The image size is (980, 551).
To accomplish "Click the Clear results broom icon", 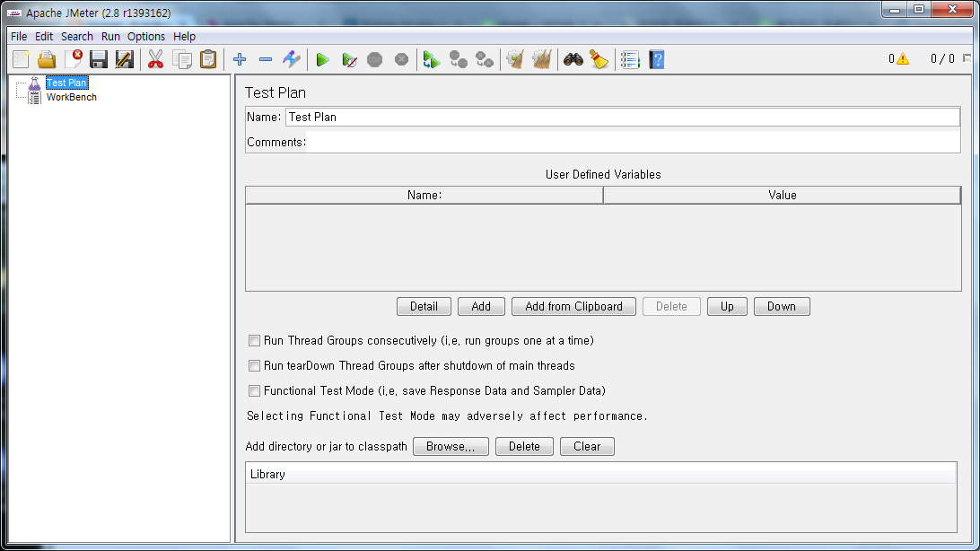I will 515,59.
